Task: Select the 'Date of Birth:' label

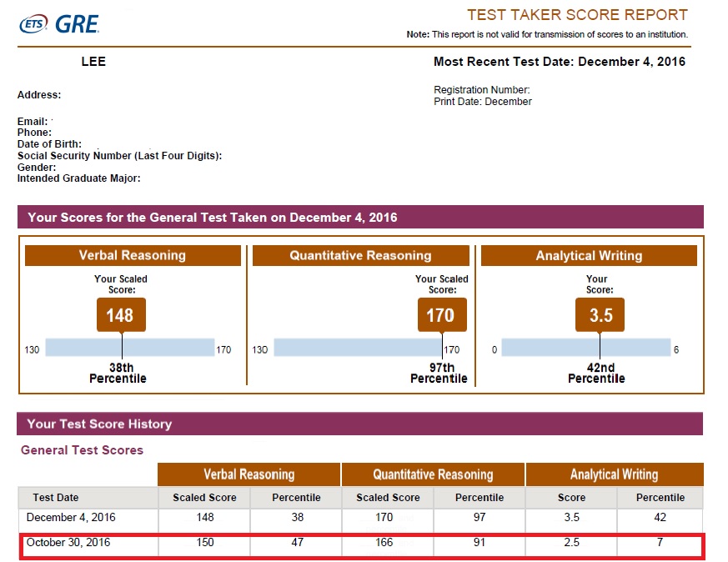Action: (x=49, y=144)
